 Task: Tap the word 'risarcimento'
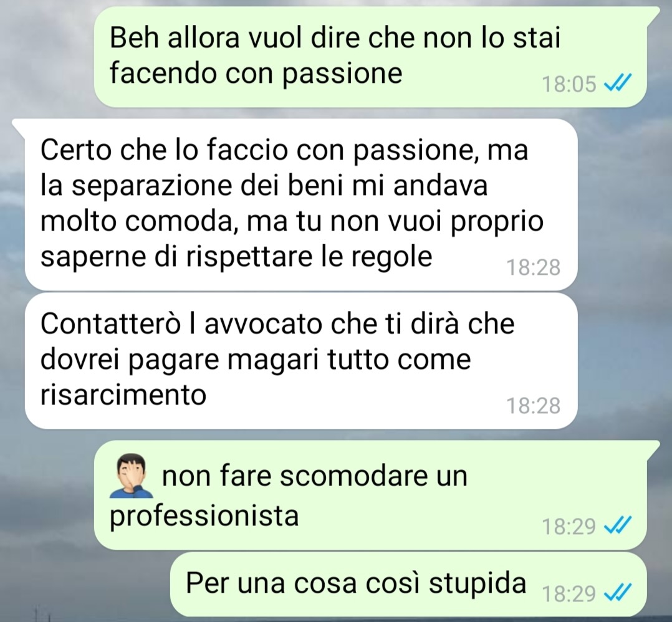click(123, 394)
